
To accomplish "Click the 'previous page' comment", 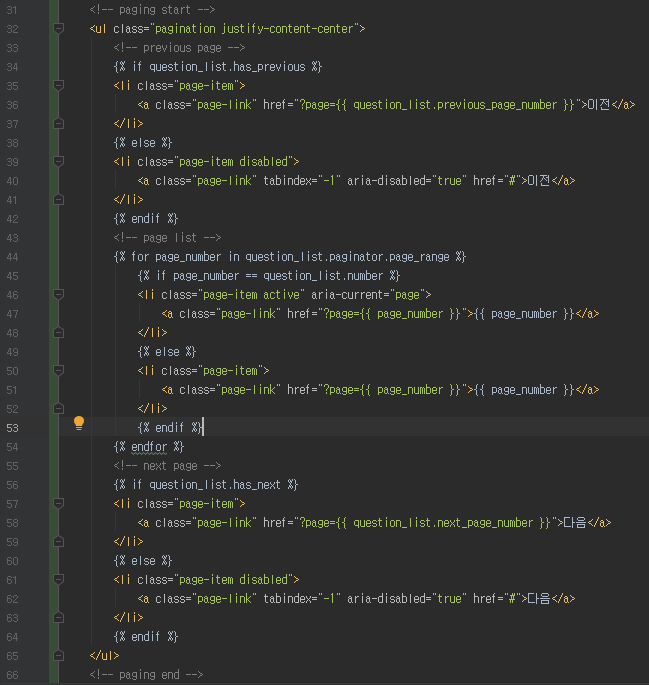I will point(179,48).
